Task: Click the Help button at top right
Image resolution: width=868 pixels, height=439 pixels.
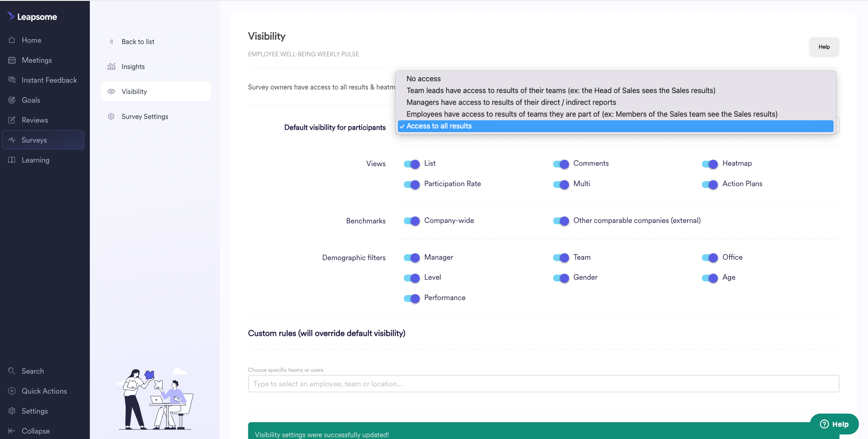Action: tap(824, 47)
